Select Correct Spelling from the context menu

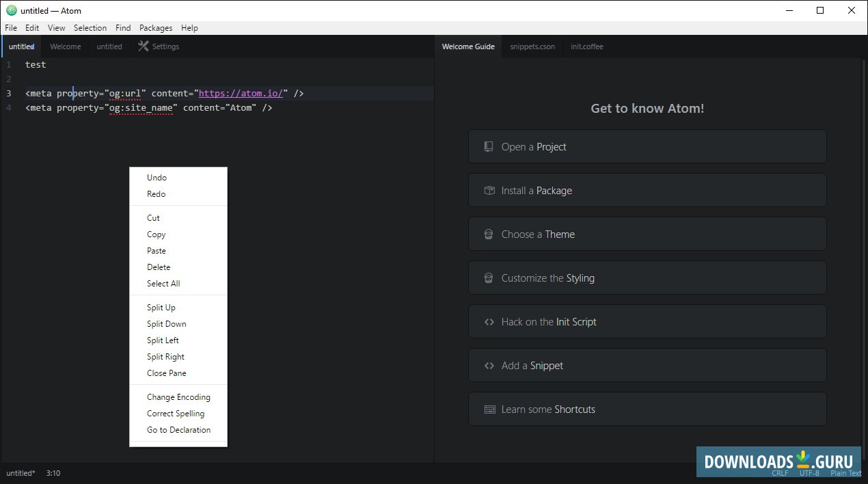pos(176,413)
